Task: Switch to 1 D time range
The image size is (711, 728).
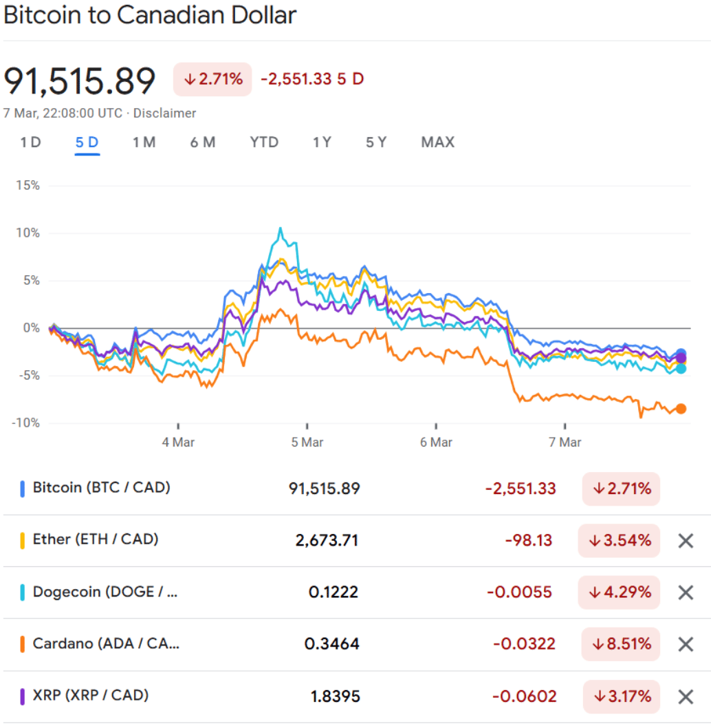Action: 30,142
